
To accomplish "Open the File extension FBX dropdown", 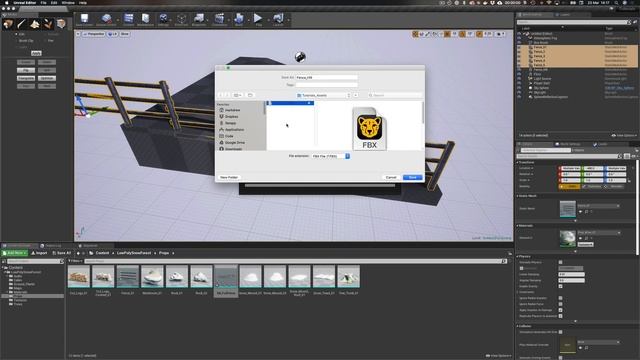I will click(x=331, y=156).
